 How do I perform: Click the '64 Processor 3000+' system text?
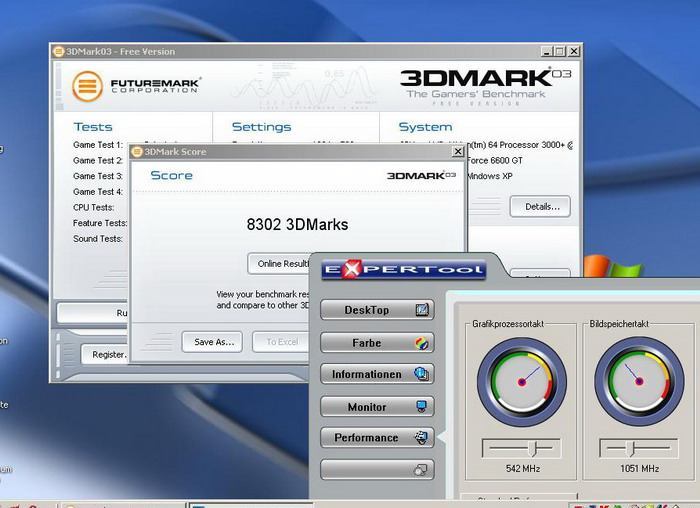click(x=526, y=145)
